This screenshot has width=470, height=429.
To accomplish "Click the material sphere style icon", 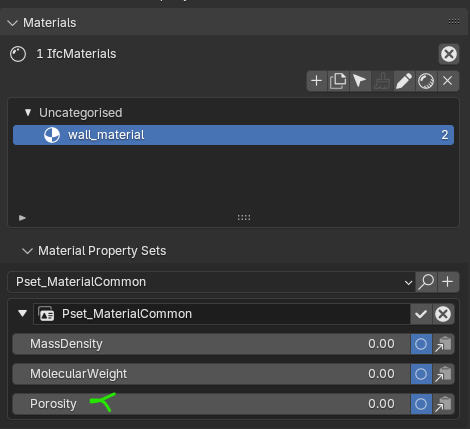I will point(426,81).
